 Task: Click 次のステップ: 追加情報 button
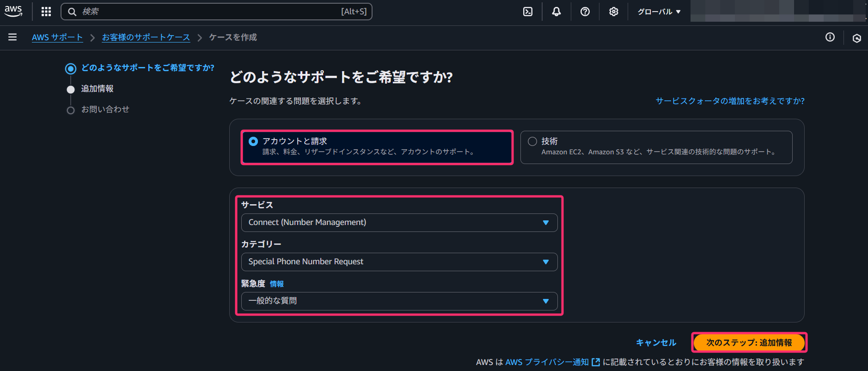point(749,342)
